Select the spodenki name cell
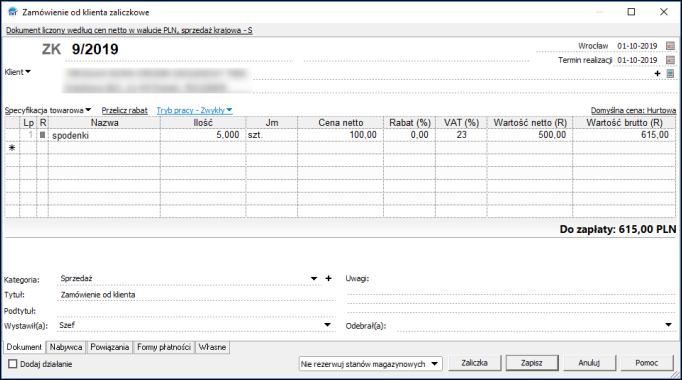 104,135
